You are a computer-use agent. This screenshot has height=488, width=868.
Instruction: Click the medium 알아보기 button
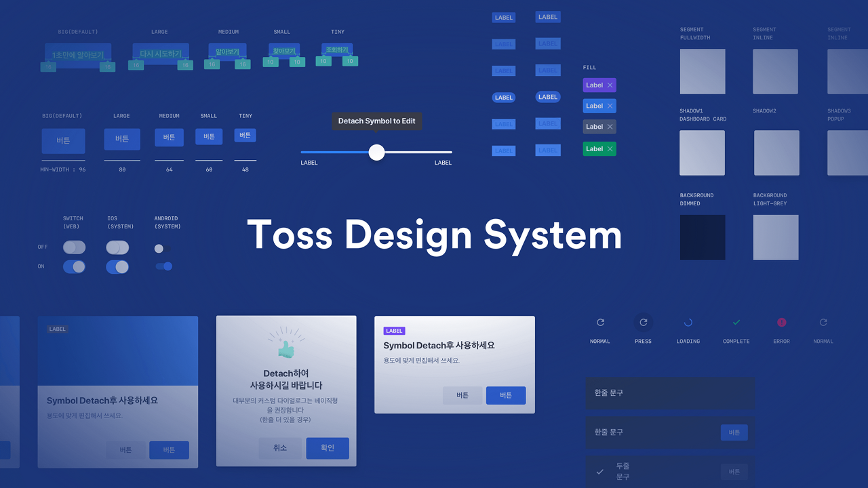pos(227,52)
